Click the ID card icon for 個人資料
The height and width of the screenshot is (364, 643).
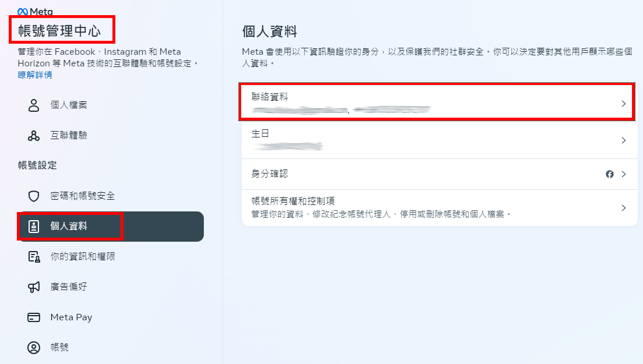click(34, 227)
